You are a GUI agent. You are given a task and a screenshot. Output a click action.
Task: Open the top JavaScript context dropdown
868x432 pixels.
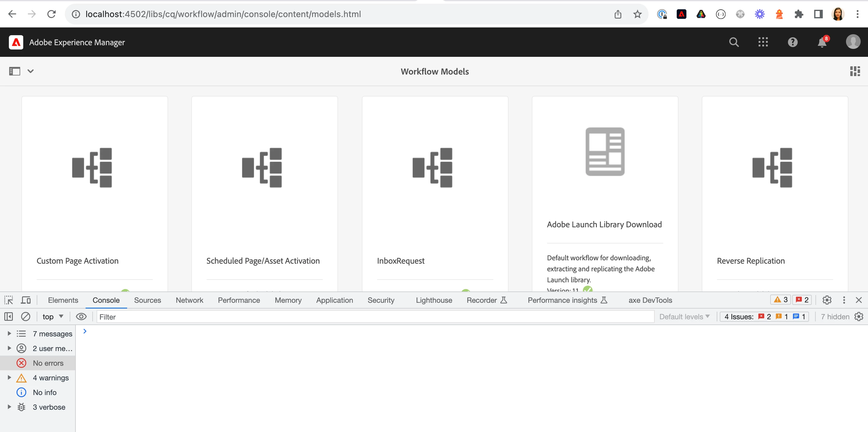coord(53,317)
